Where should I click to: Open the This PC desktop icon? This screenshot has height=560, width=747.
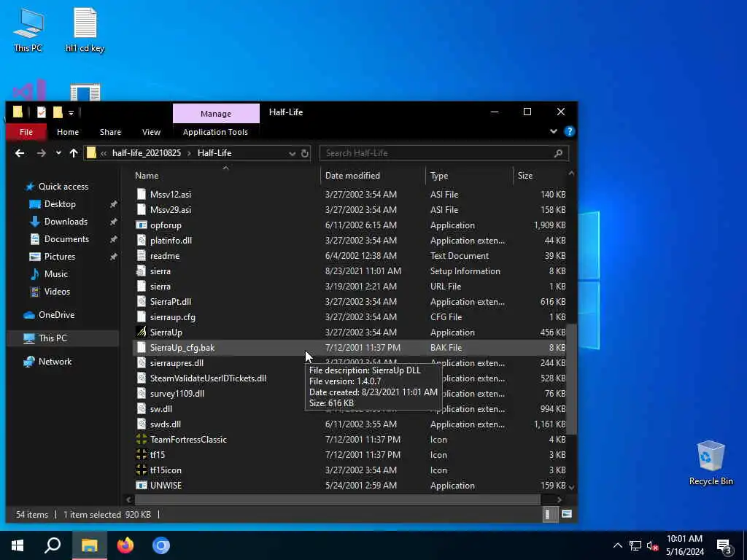[28, 29]
